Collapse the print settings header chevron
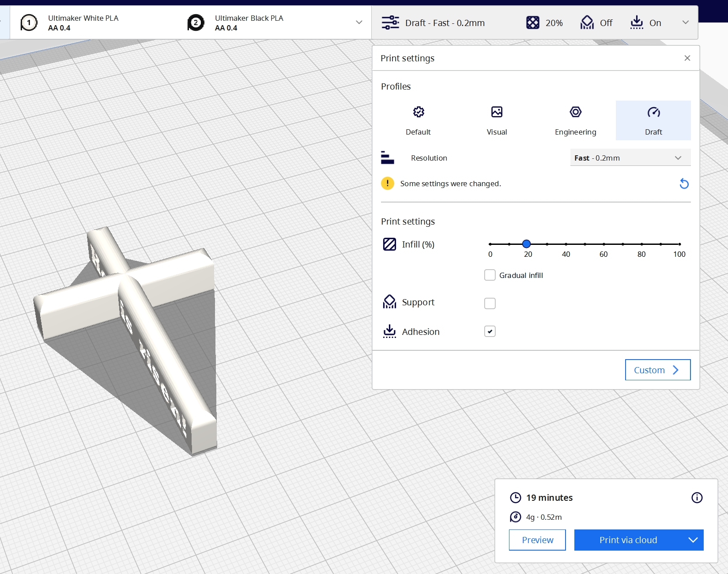This screenshot has width=728, height=574. [685, 22]
